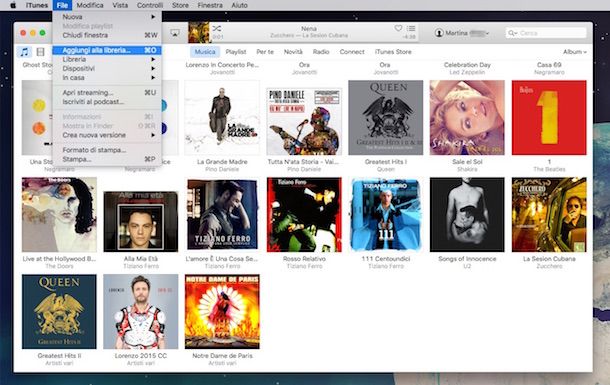Choose Iscriviti al podcast
Viewport: 610px width, 385px height.
pyautogui.click(x=107, y=102)
